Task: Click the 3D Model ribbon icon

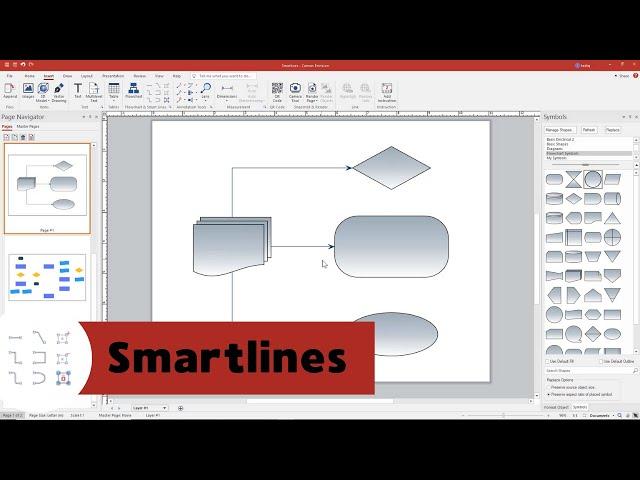Action: (x=43, y=92)
